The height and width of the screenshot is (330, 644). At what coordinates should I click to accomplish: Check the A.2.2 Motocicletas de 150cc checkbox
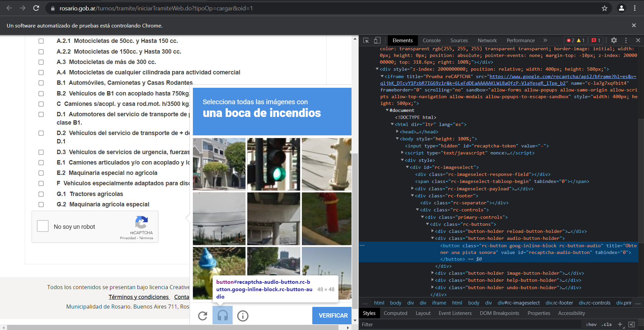click(41, 52)
